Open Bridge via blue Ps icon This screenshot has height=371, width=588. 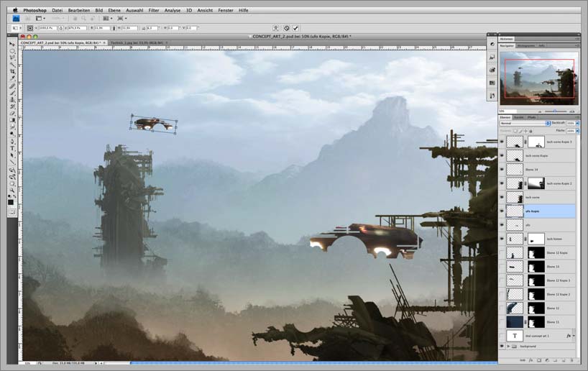coord(16,19)
